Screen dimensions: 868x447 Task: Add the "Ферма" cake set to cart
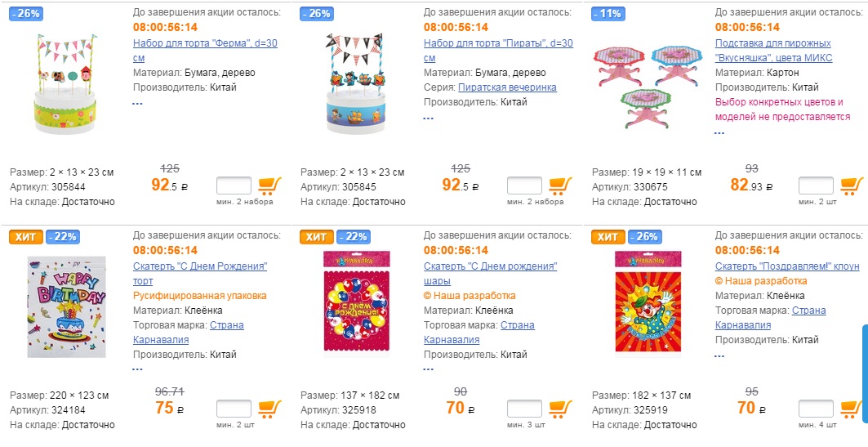coord(269,185)
